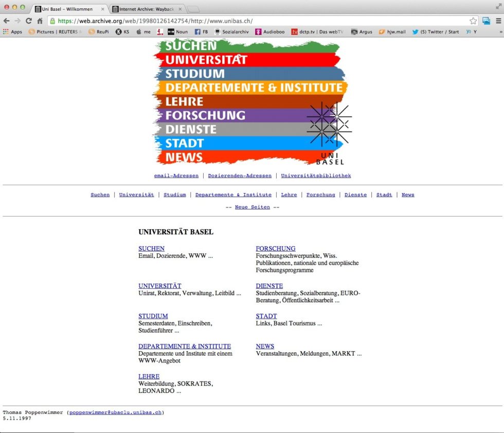Open the Apps bookmarks shortcut
This screenshot has height=433, width=504.
(x=12, y=31)
